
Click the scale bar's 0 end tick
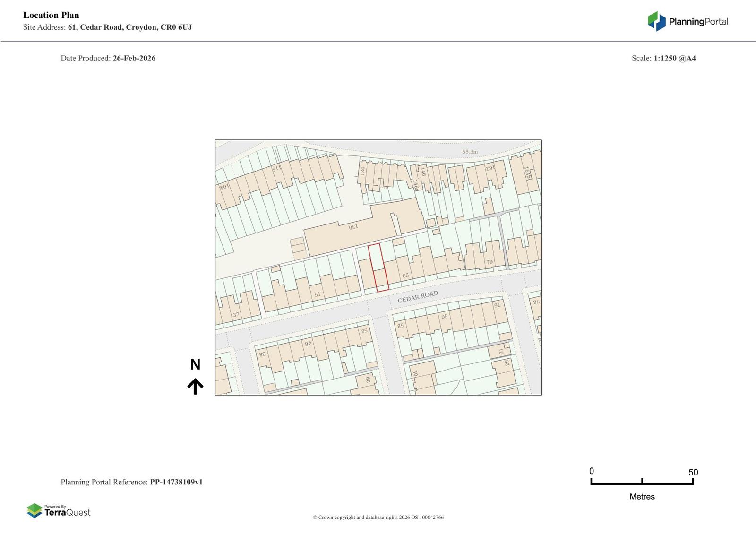coord(591,481)
